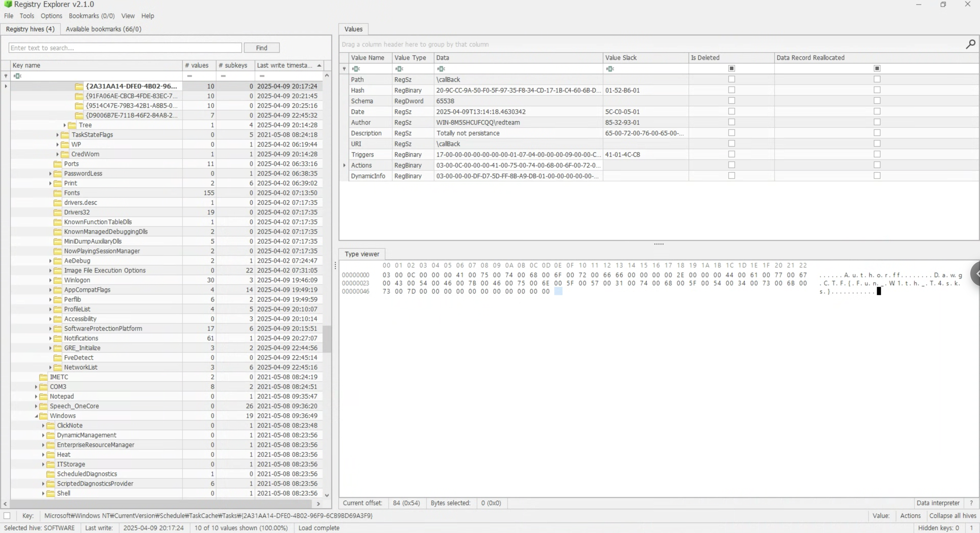Click Collapse all hives button
The height and width of the screenshot is (533, 980).
tap(952, 515)
